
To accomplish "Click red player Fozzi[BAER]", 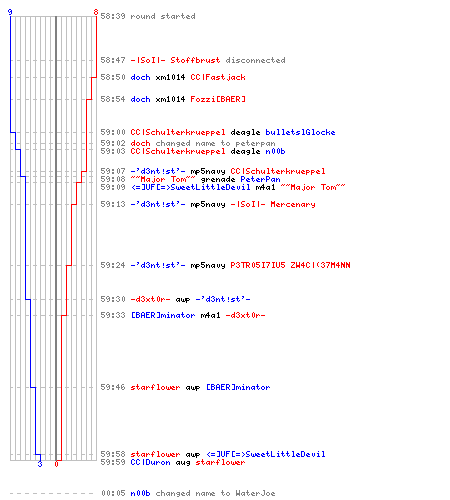I will 218,99.
